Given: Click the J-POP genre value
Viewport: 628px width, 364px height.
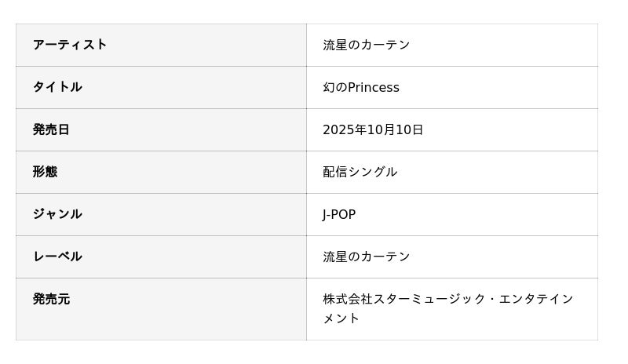Looking at the screenshot, I should tap(339, 214).
